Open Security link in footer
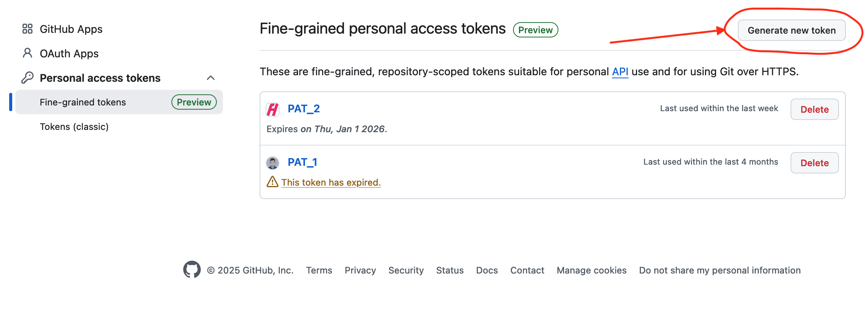 pos(406,270)
